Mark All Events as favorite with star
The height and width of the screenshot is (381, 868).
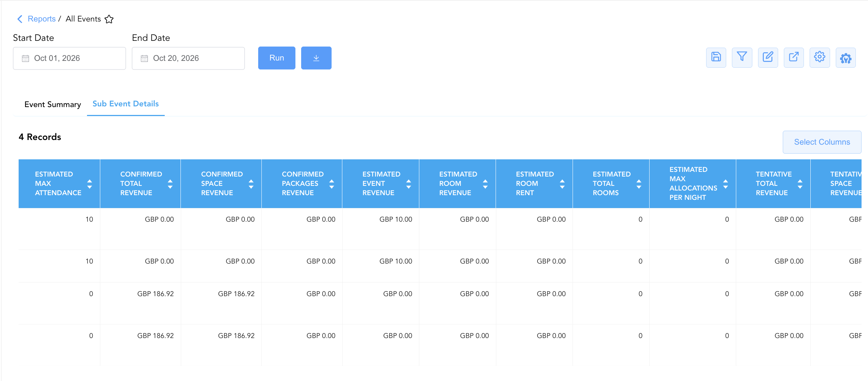coord(109,19)
